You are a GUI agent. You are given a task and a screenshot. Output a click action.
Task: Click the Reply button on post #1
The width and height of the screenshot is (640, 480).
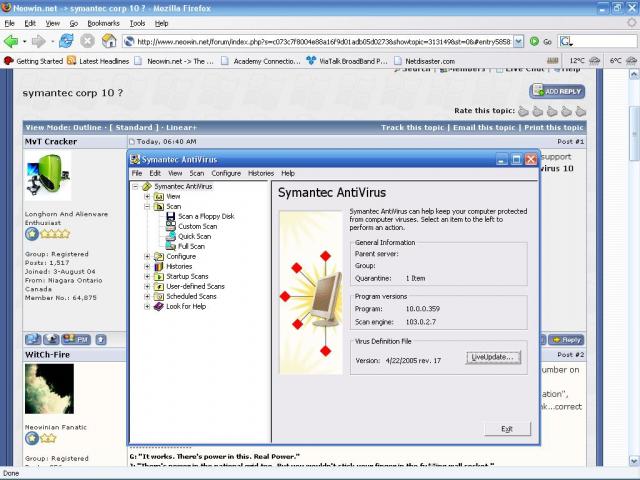567,340
